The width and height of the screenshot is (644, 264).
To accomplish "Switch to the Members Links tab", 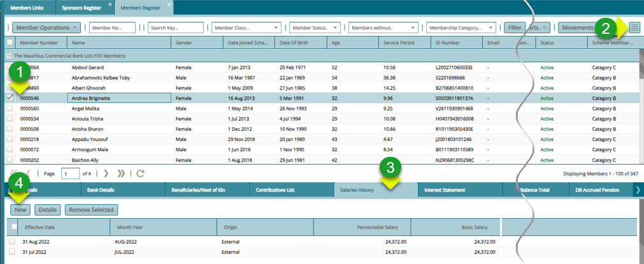I will (x=27, y=7).
